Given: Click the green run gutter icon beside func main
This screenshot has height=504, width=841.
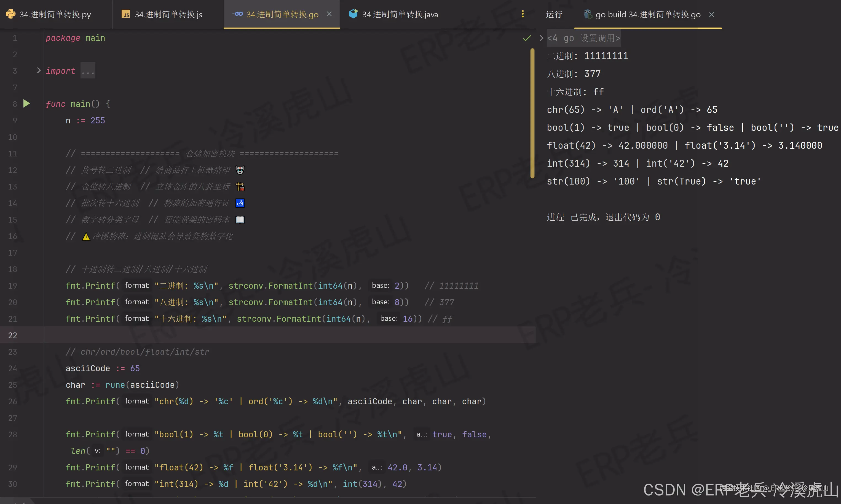Looking at the screenshot, I should click(26, 104).
